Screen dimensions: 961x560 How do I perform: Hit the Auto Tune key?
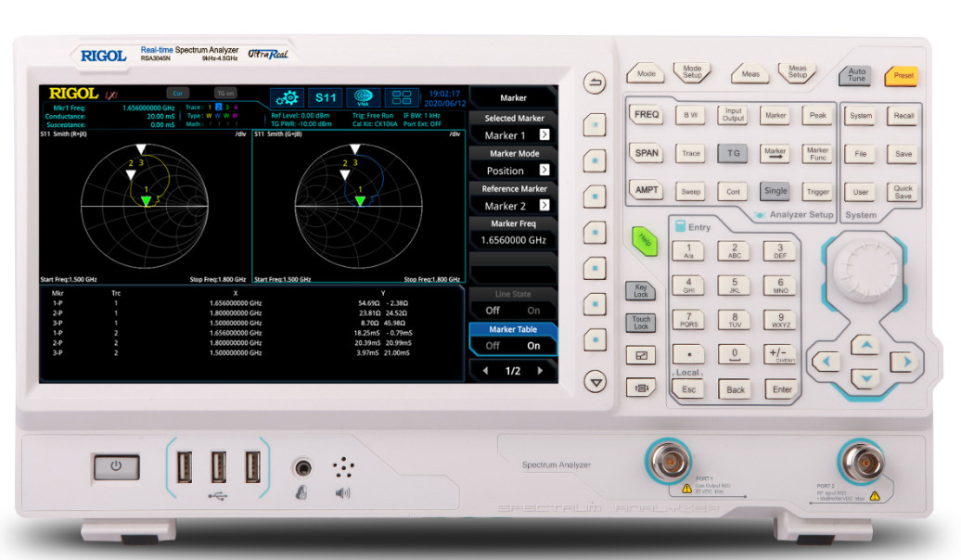[x=856, y=75]
